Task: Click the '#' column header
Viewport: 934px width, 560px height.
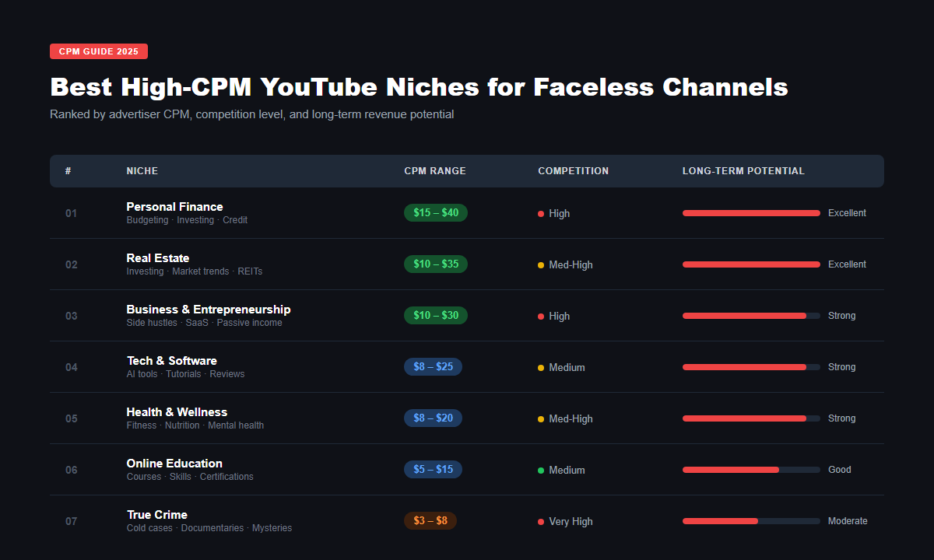Action: click(x=68, y=171)
